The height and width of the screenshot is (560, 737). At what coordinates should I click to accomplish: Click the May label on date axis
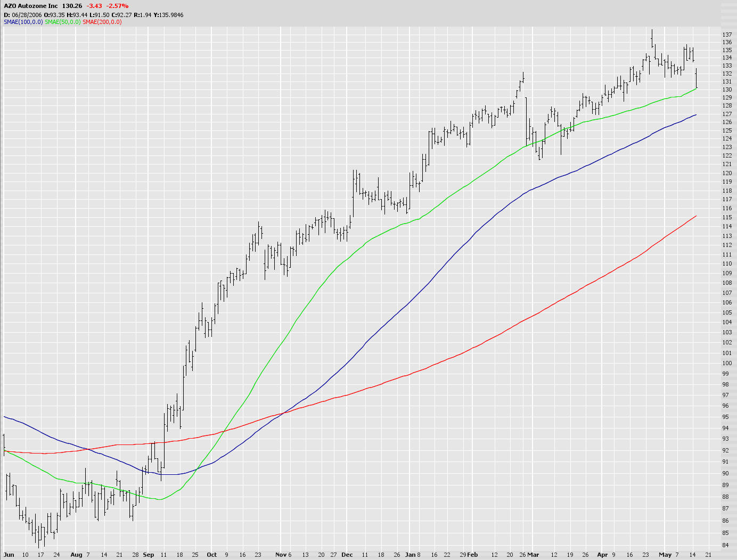point(665,555)
